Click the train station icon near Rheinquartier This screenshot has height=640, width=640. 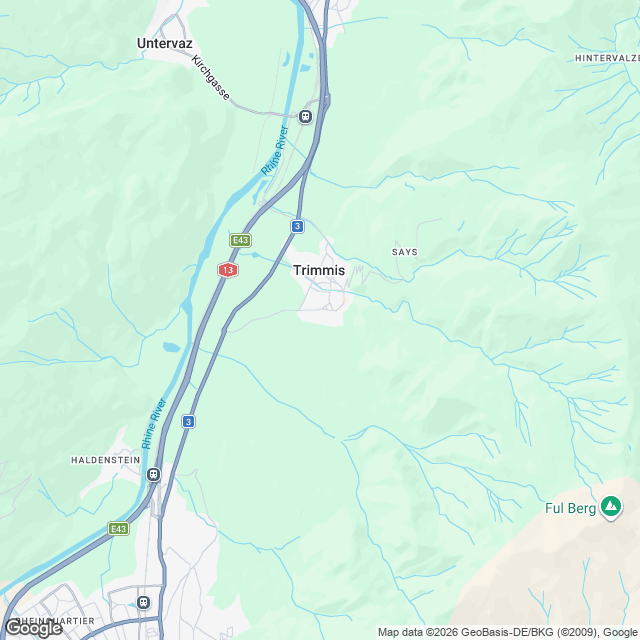(x=143, y=602)
